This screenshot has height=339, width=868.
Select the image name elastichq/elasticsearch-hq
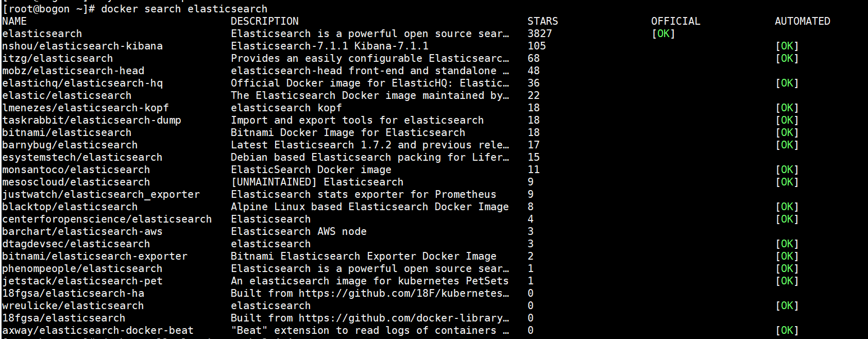point(82,83)
